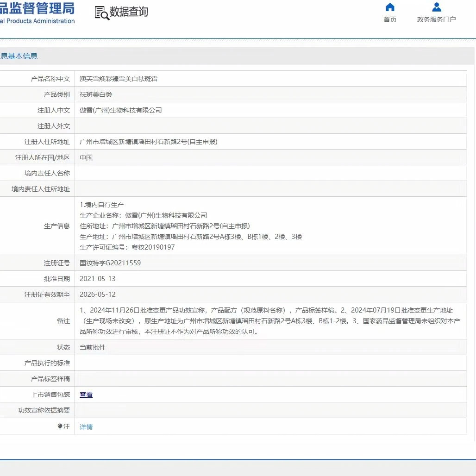Click the 信息基本信息 section header
Screen dimensions: 476x476
tap(19, 56)
